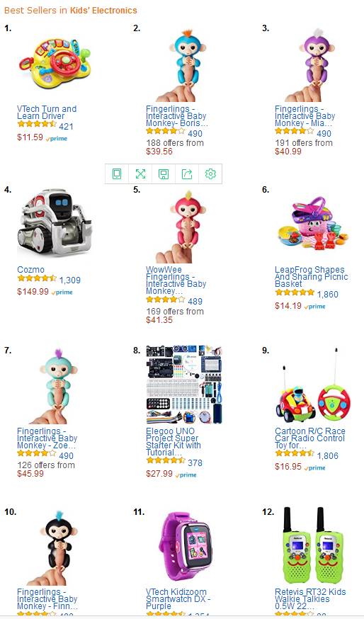Screen dimensions: 364x619
Task: Open the 1,806 reviews link for Race Car
Action: click(x=328, y=455)
